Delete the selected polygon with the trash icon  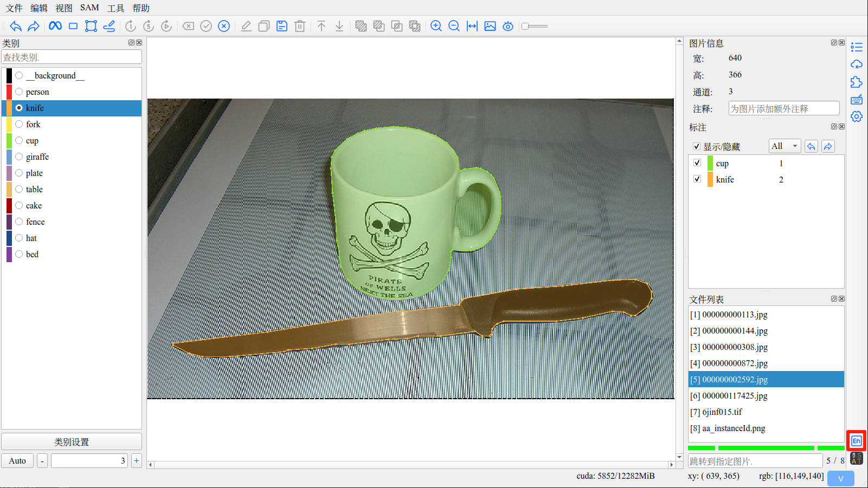point(300,26)
